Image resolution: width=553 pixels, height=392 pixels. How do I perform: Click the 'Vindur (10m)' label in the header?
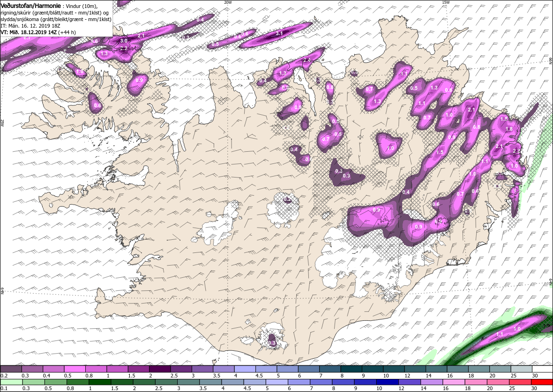(81, 6)
